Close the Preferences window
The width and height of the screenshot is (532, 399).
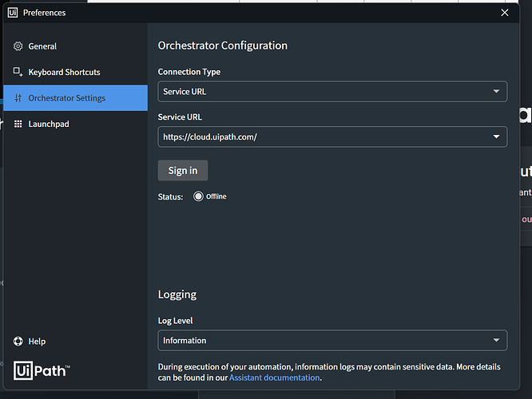(x=504, y=13)
